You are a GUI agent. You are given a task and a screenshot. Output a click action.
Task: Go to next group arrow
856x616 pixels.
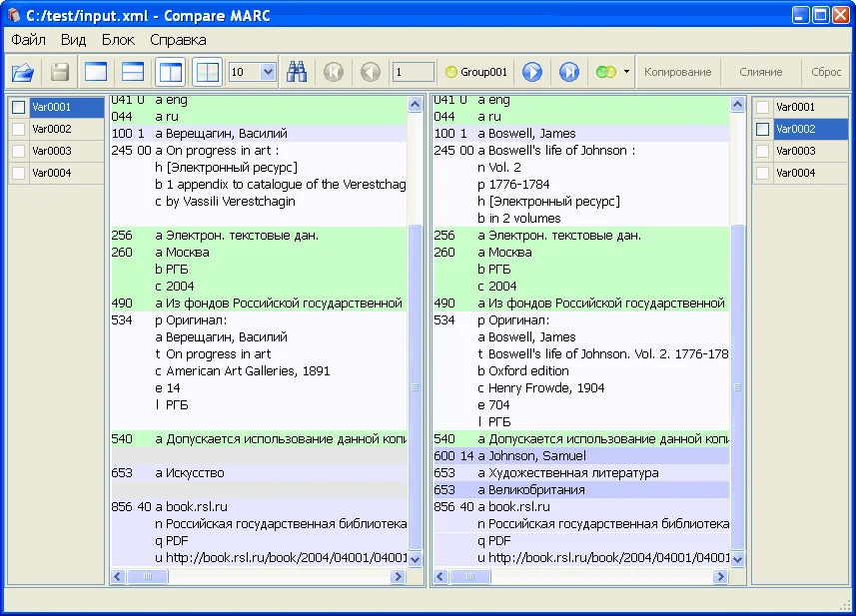[532, 72]
